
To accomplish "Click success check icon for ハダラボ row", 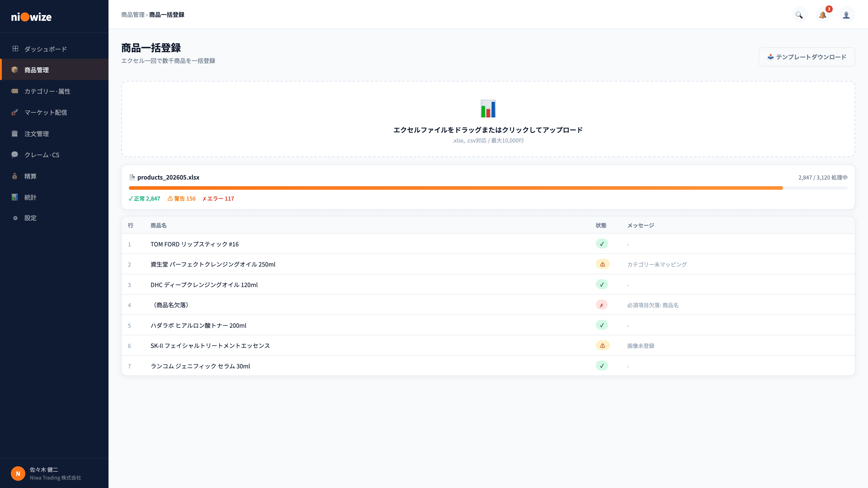I will coord(602,325).
